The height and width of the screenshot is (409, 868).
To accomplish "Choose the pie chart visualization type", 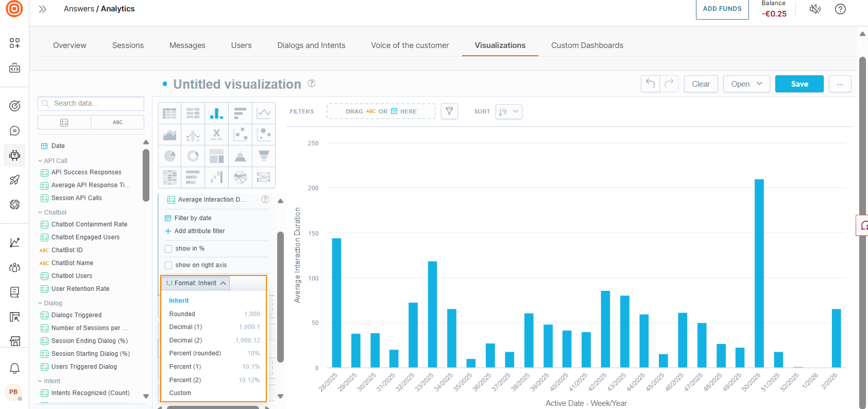I will [169, 156].
